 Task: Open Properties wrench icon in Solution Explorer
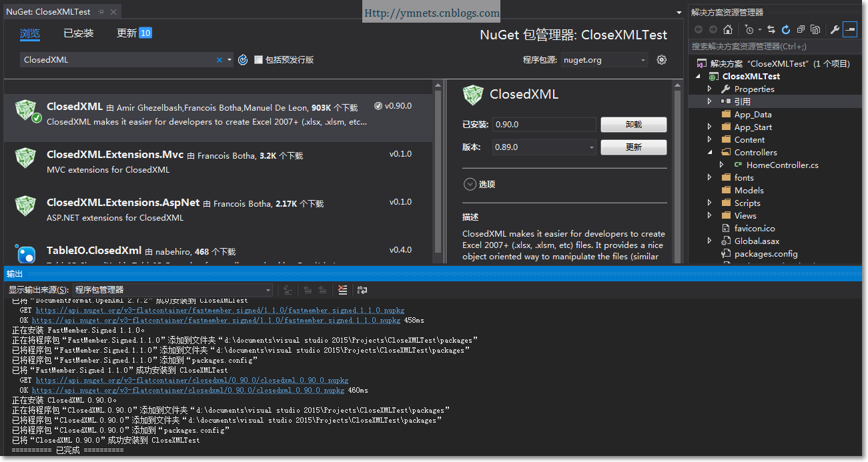(835, 29)
